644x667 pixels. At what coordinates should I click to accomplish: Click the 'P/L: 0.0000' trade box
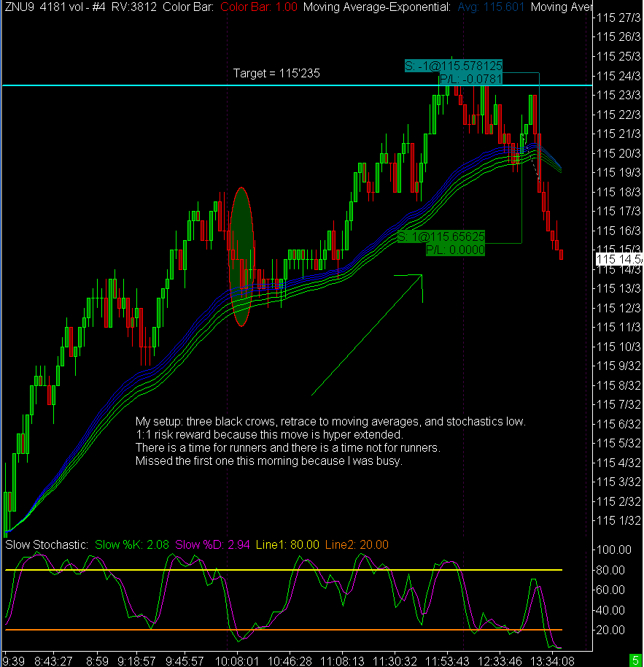pos(455,250)
